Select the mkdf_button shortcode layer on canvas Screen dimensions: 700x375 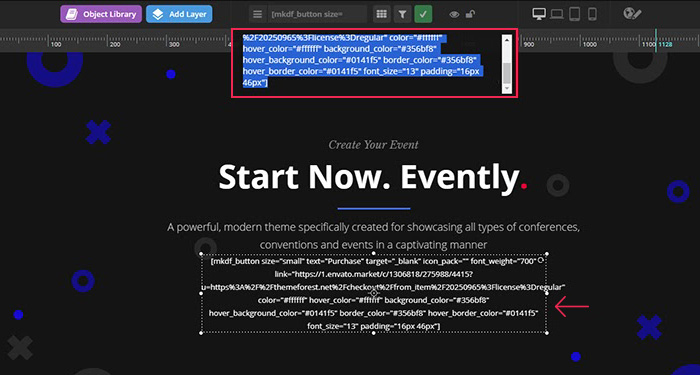tap(374, 294)
